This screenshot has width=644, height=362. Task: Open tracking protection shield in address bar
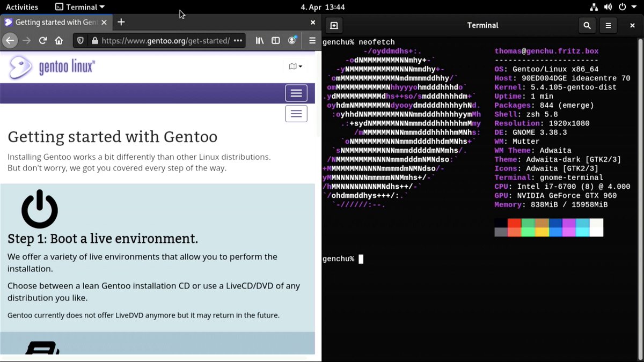[80, 40]
